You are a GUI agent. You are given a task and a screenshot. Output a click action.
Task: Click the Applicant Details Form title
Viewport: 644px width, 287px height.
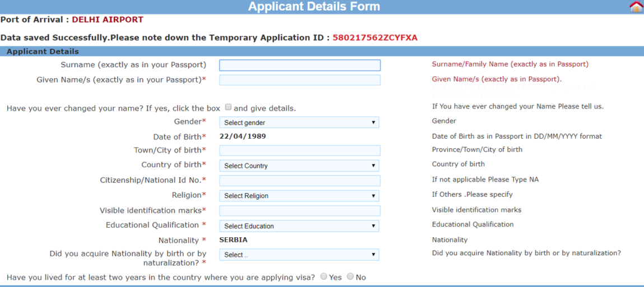(314, 7)
